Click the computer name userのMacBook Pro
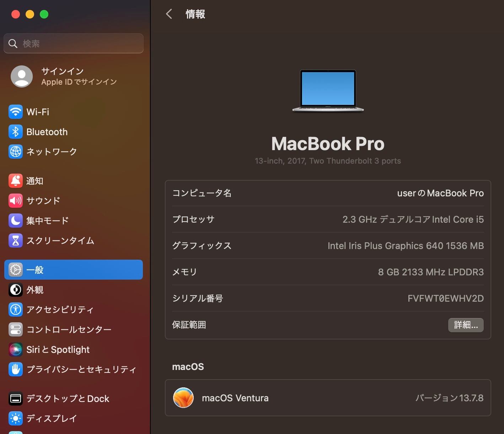This screenshot has height=434, width=504. (x=440, y=193)
